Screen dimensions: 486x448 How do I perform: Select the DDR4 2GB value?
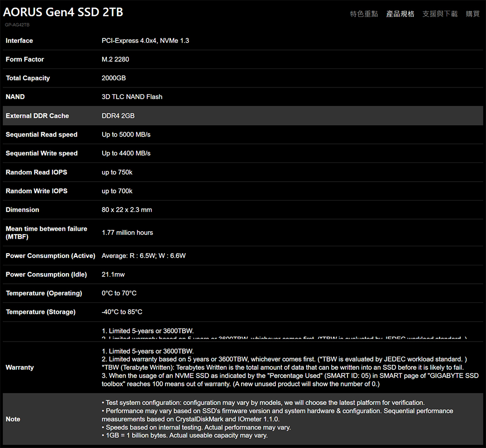pos(118,116)
